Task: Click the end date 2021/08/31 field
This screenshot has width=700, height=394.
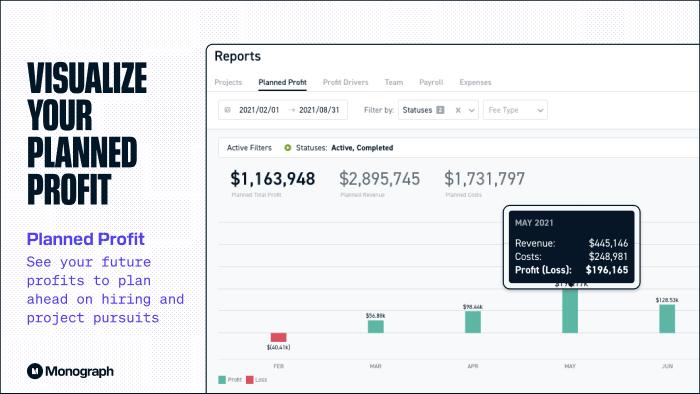Action: [x=319, y=110]
